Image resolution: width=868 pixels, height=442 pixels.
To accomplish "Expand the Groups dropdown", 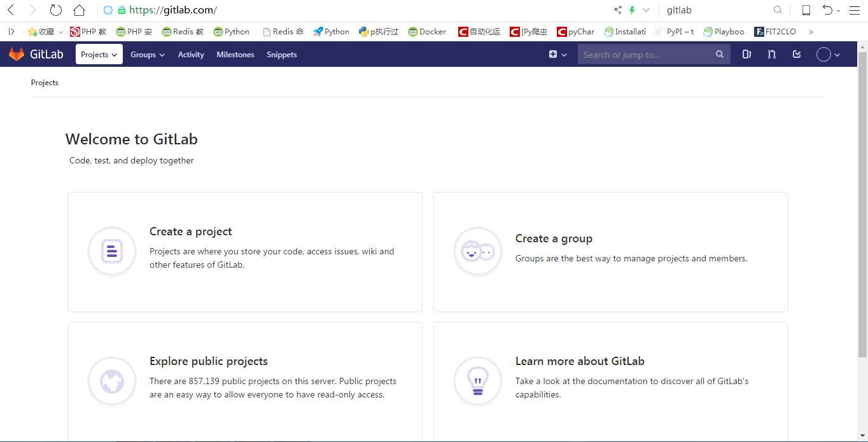I will click(147, 55).
